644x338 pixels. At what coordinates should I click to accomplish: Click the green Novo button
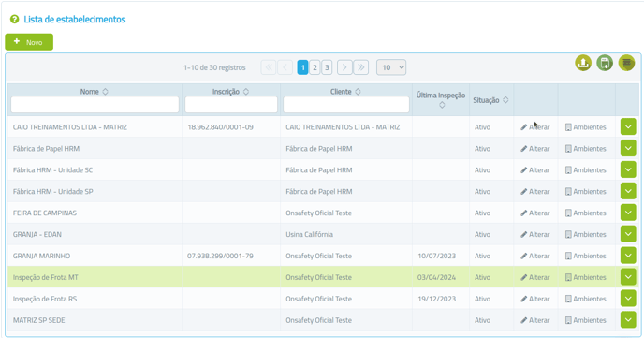(29, 42)
